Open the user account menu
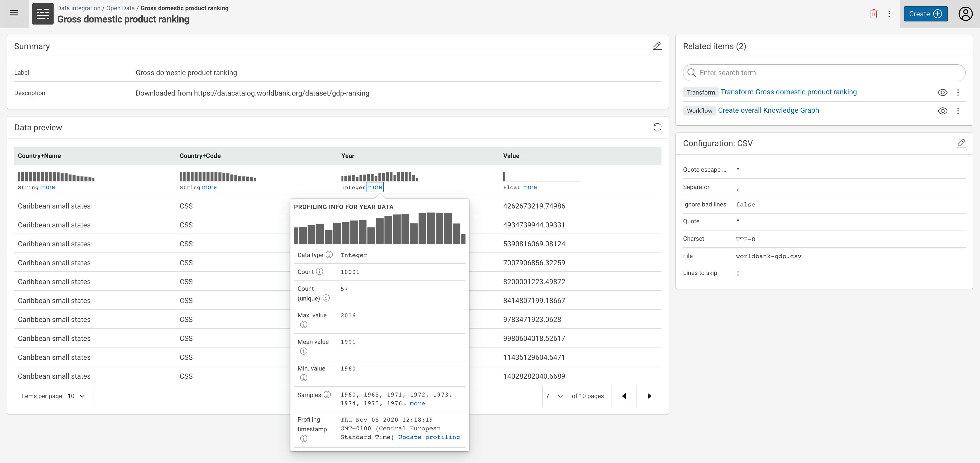Screen dimensions: 980x463 click(964, 14)
